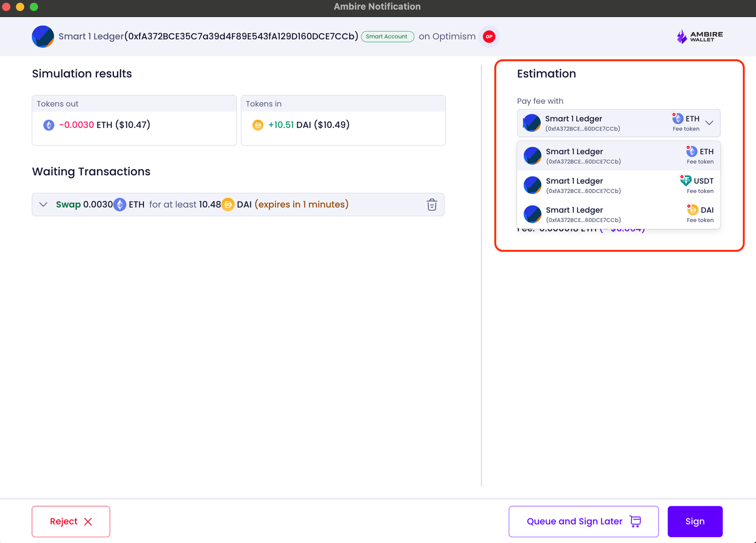The height and width of the screenshot is (543, 756).
Task: Click the ETH icon in Swap transaction row
Action: point(120,205)
